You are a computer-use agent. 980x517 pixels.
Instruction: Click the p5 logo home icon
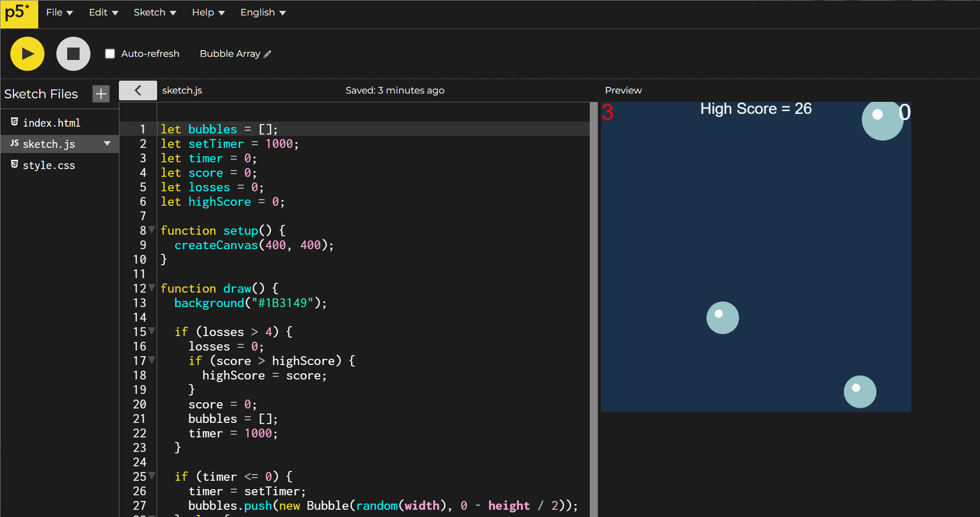coord(19,14)
